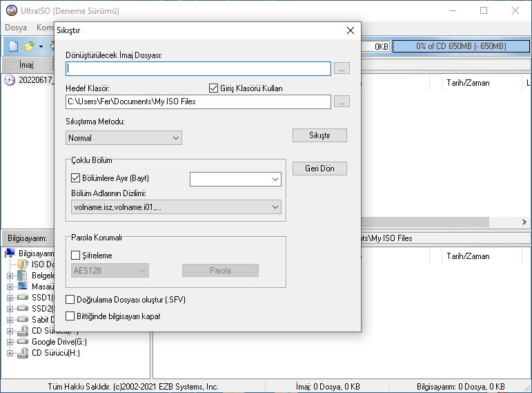Viewport: 532px width, 393px height.
Task: Click the Sıkıştır button
Action: coord(319,135)
